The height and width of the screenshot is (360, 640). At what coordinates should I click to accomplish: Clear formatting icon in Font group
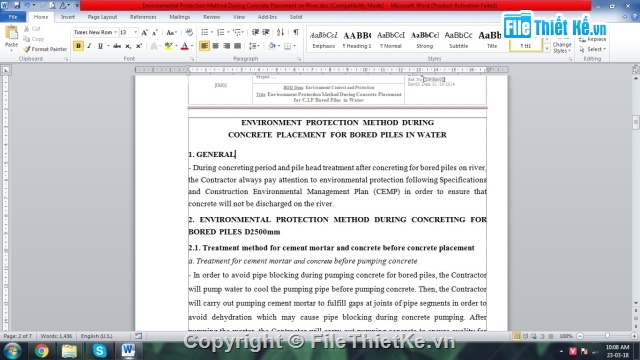click(189, 32)
